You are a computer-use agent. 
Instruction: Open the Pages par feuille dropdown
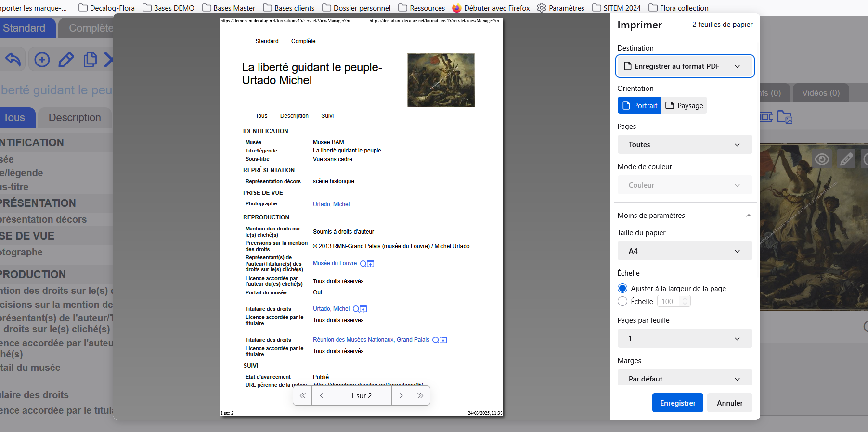tap(685, 338)
